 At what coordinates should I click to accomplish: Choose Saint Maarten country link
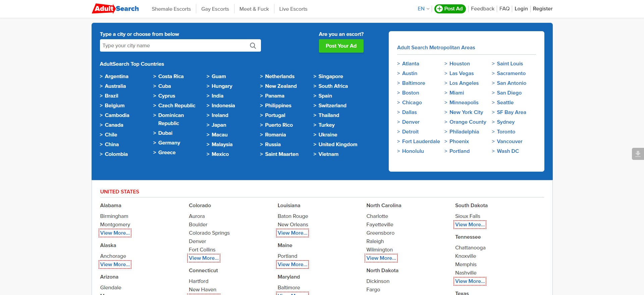click(282, 154)
